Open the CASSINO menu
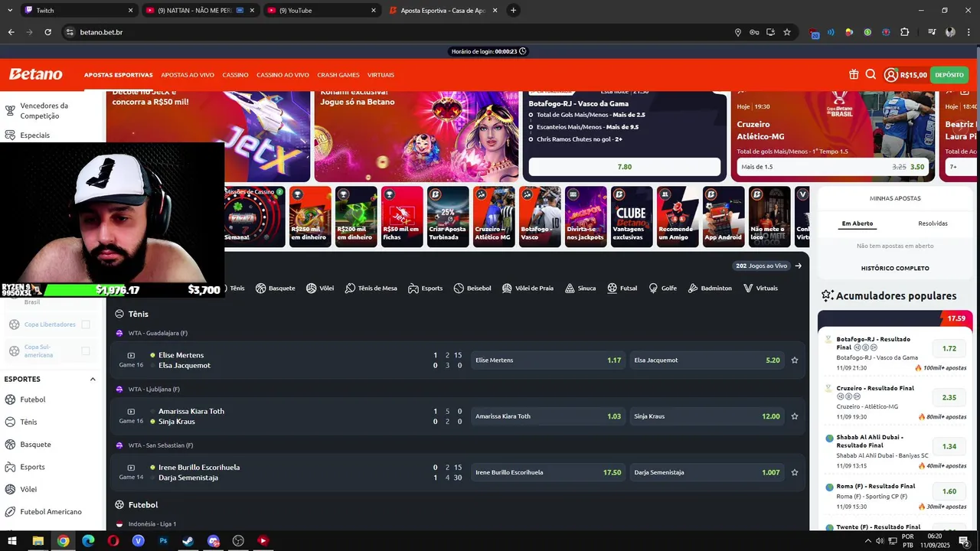Viewport: 980px width, 551px height. click(x=236, y=75)
